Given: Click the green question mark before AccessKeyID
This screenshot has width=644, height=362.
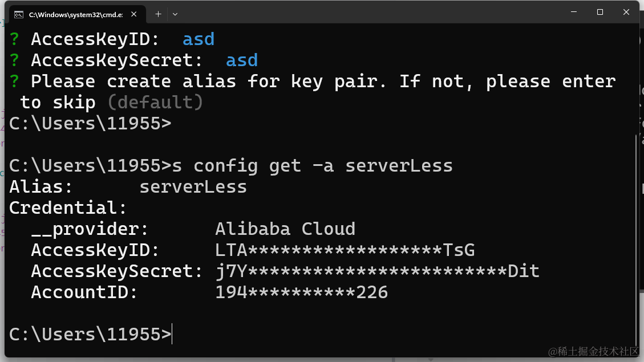Looking at the screenshot, I should point(13,39).
